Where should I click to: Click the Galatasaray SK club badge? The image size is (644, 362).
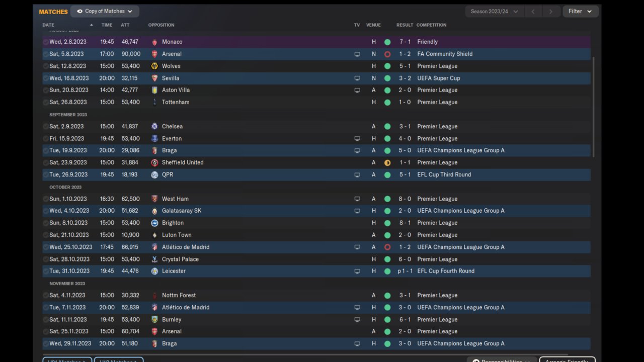point(154,211)
